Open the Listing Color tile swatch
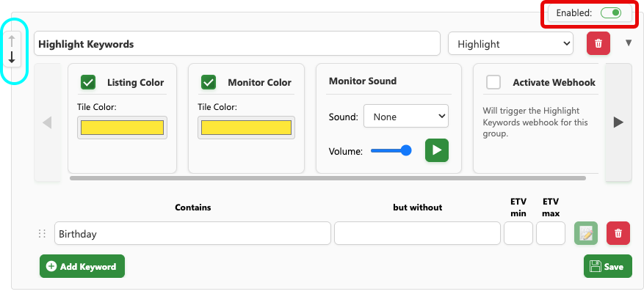The image size is (644, 294). click(122, 128)
